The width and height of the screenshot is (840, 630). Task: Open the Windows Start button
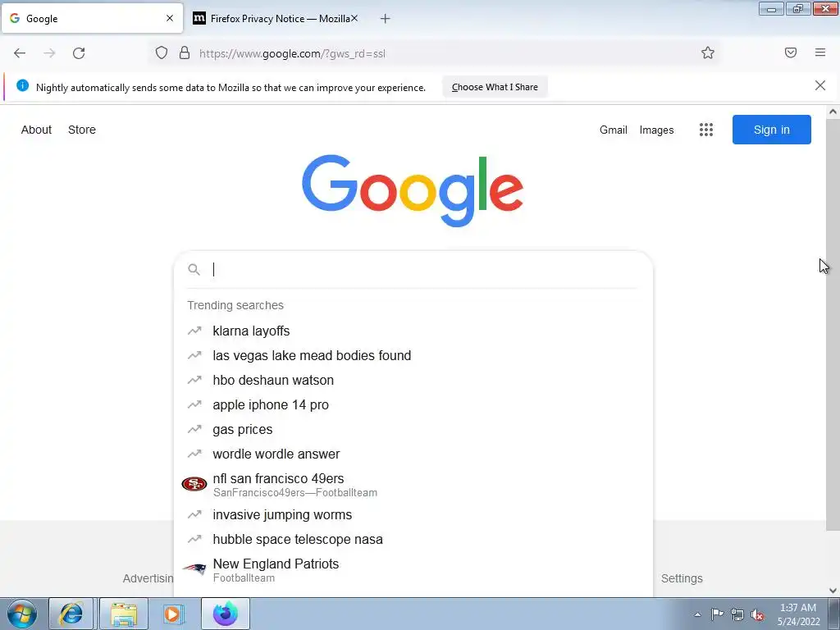coord(22,614)
